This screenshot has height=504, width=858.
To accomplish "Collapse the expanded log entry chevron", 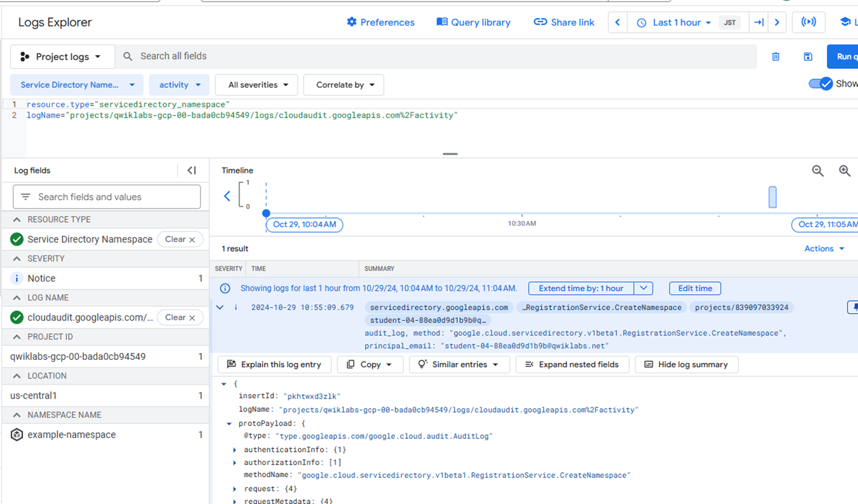I will 220,308.
